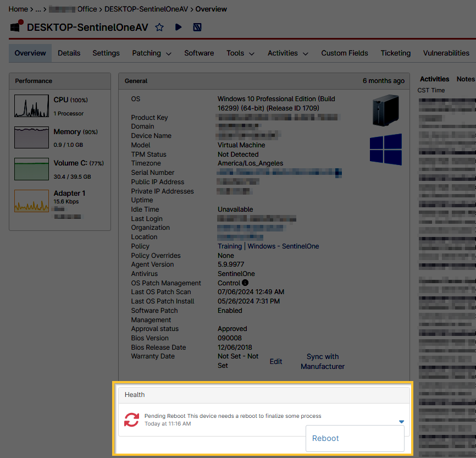Image resolution: width=476 pixels, height=458 pixels.
Task: Click the Reboot button
Action: pyautogui.click(x=325, y=438)
